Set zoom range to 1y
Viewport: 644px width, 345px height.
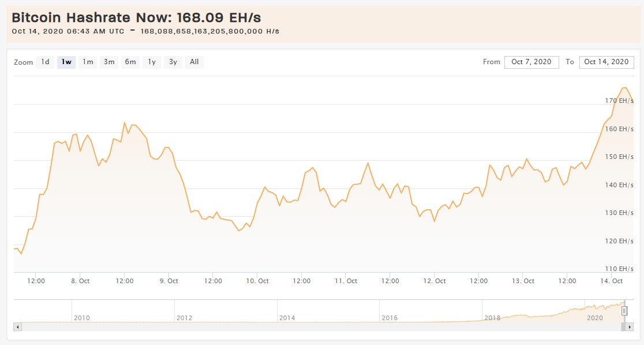[x=152, y=62]
